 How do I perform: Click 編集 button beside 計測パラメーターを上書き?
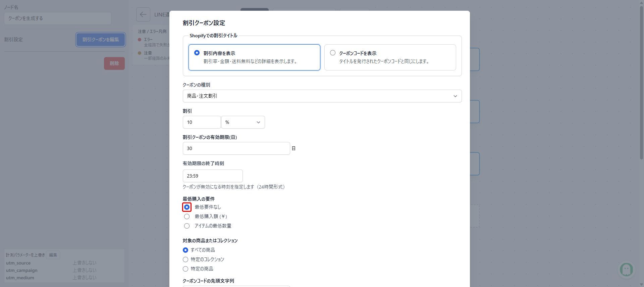pyautogui.click(x=53, y=255)
